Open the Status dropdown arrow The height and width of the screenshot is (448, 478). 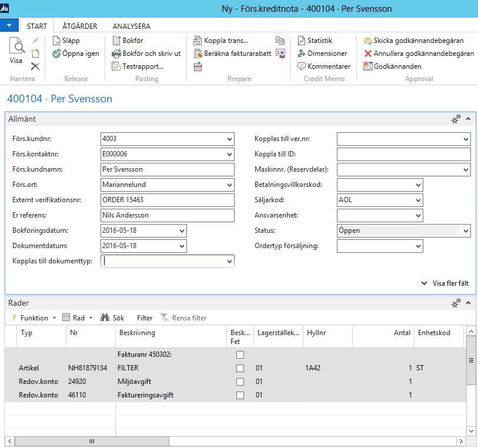pos(466,230)
